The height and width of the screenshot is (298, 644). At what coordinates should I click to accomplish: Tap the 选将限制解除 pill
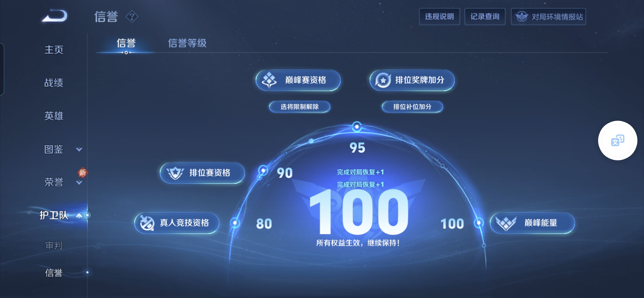299,107
